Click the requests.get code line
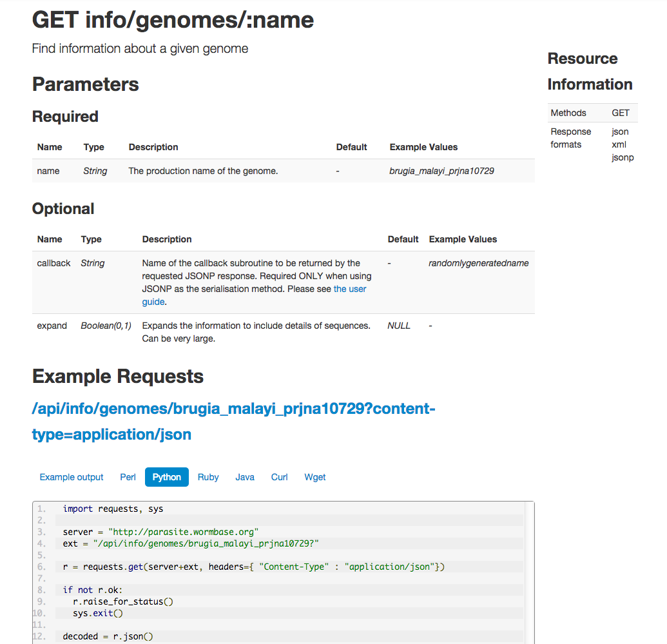The height and width of the screenshot is (644, 667). pos(253,567)
